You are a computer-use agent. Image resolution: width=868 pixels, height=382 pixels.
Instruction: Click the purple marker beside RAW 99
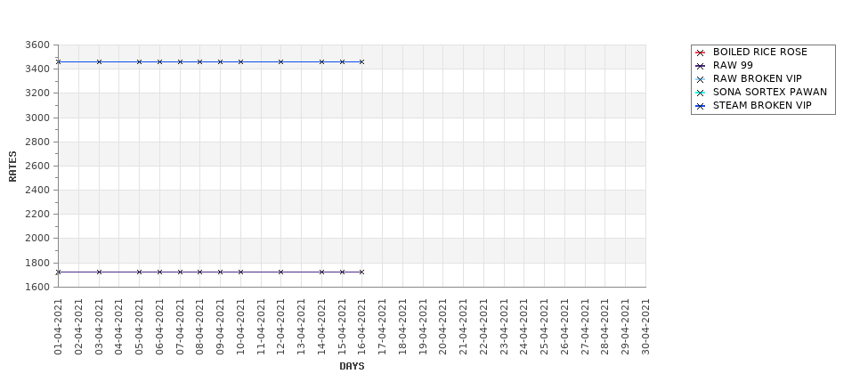[701, 66]
